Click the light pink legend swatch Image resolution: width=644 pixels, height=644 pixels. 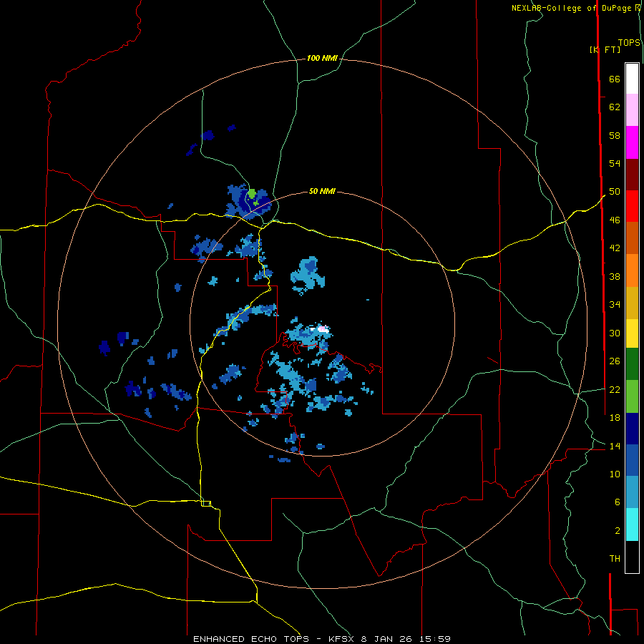coord(632,109)
